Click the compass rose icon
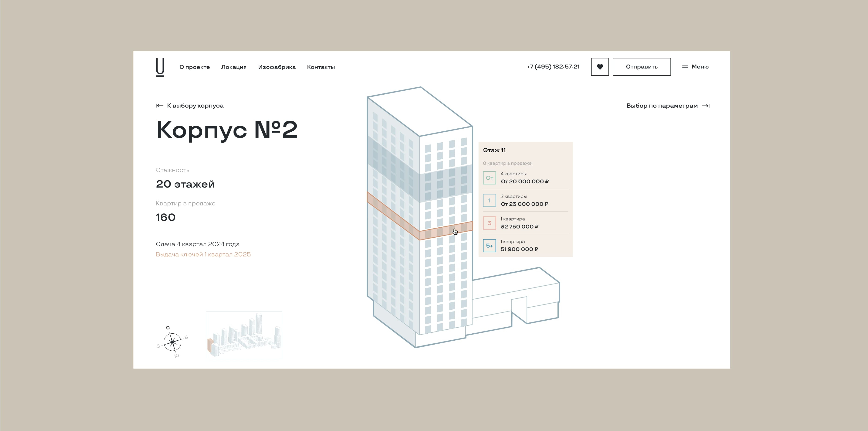868x431 pixels. coord(172,342)
